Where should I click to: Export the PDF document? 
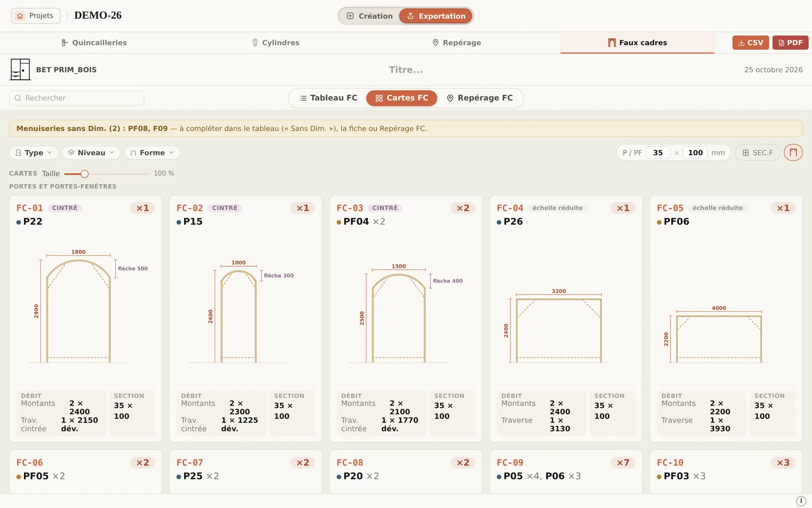(x=790, y=43)
